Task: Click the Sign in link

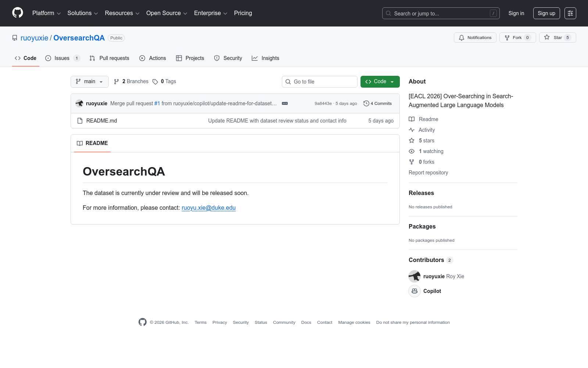Action: point(516,13)
